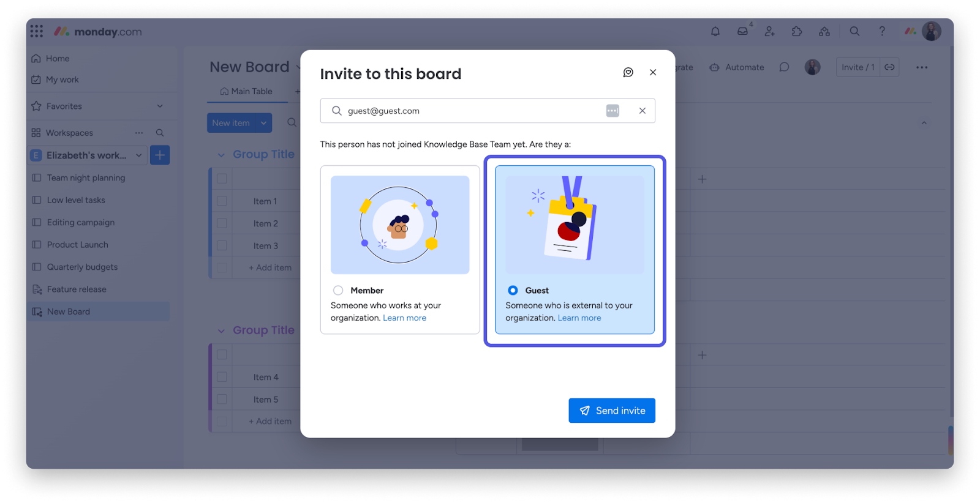This screenshot has width=980, height=503.
Task: Click the Member illustration card
Action: coord(400,225)
